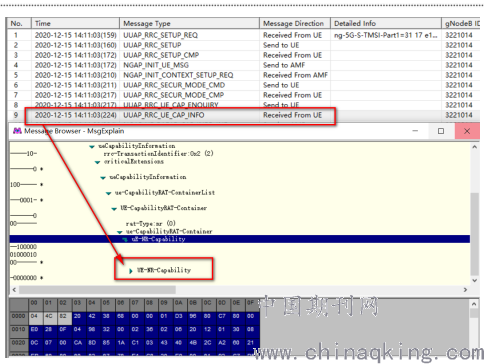Select the rat-Type:nr (0) entry
This screenshot has width=484, height=364.
point(150,224)
